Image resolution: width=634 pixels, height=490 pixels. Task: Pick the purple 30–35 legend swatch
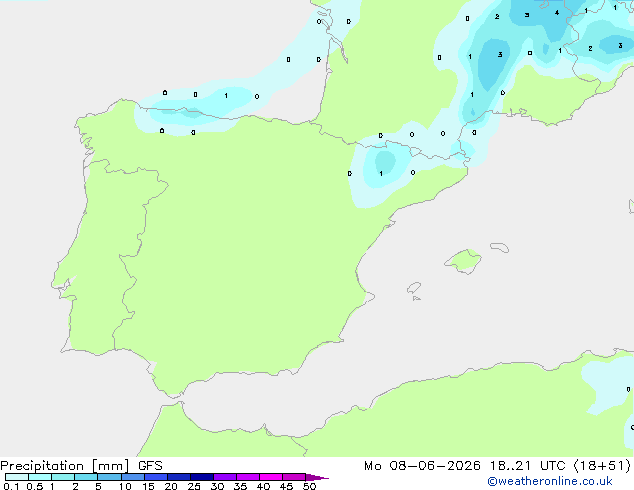[x=225, y=477]
